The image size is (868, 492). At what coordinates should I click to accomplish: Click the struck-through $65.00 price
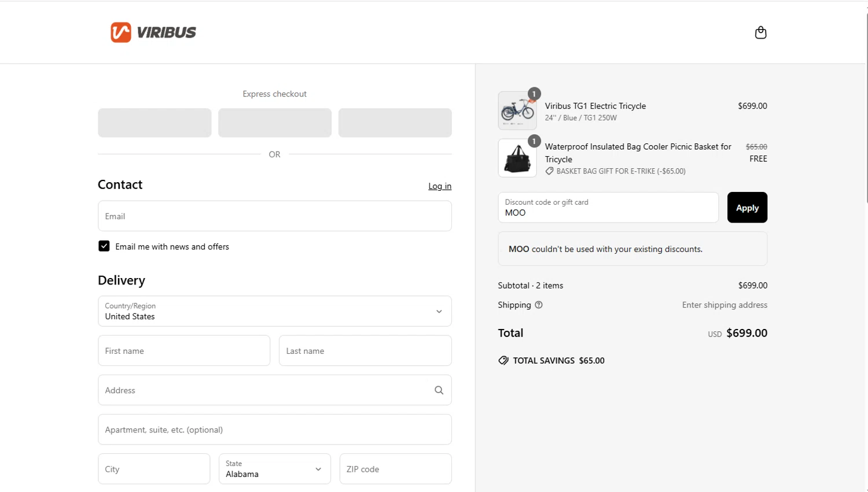coord(756,147)
